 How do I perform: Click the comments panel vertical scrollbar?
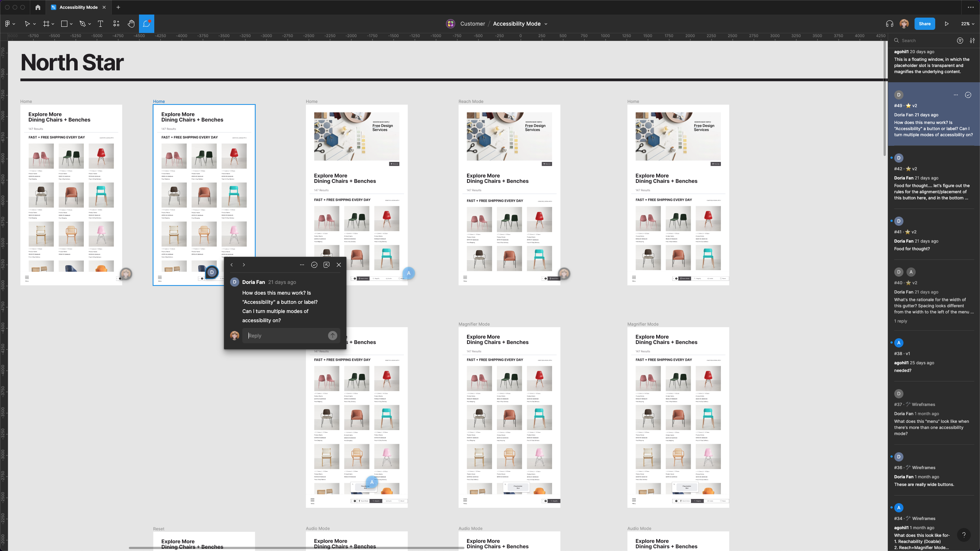click(x=885, y=98)
